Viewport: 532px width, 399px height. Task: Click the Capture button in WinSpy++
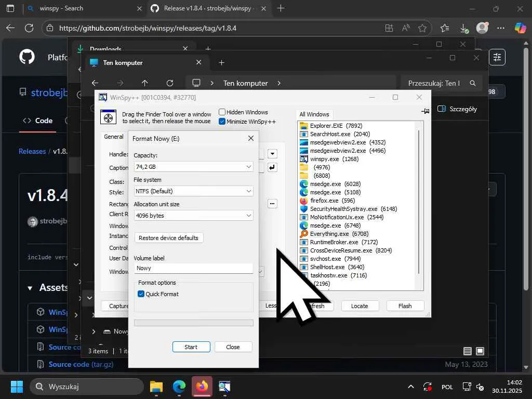[x=115, y=306]
